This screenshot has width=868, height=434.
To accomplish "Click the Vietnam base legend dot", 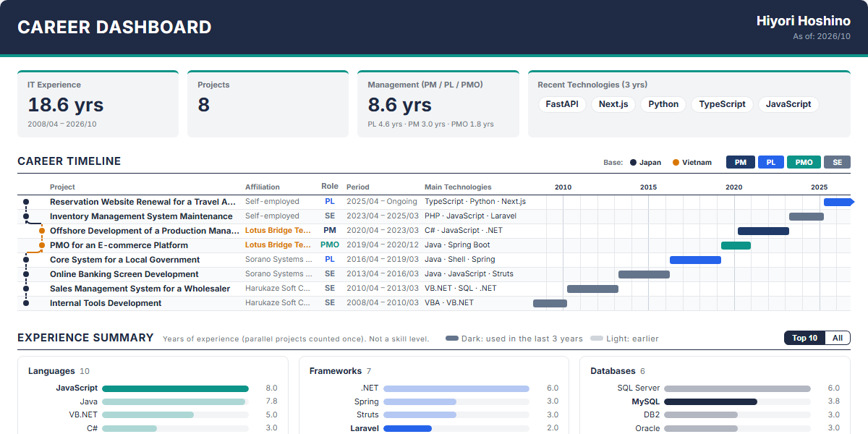I will (x=676, y=163).
